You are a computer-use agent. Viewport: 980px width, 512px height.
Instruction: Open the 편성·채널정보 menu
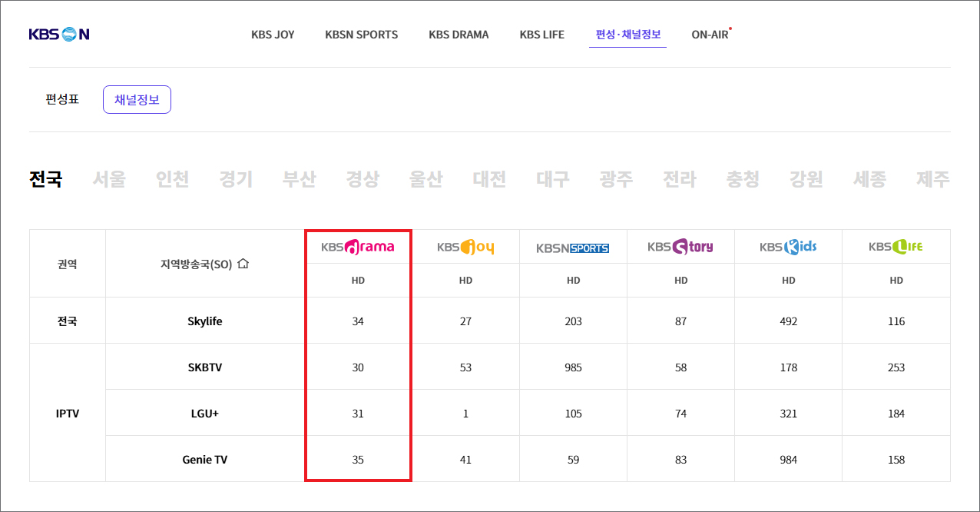click(627, 35)
